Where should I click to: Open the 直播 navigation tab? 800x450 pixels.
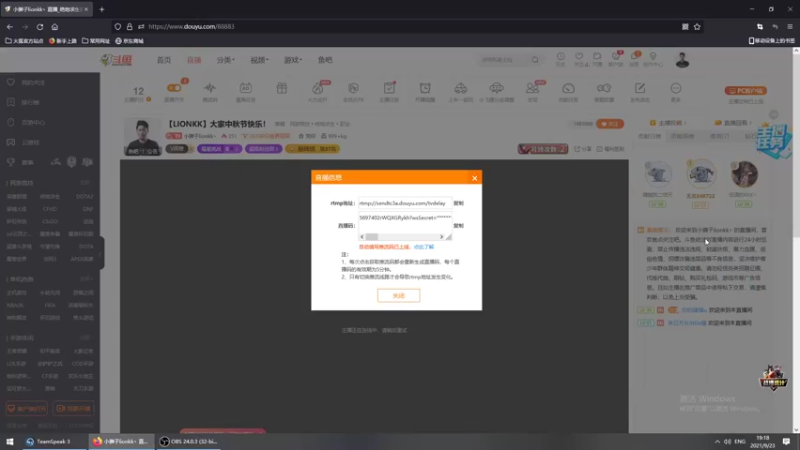(x=194, y=60)
